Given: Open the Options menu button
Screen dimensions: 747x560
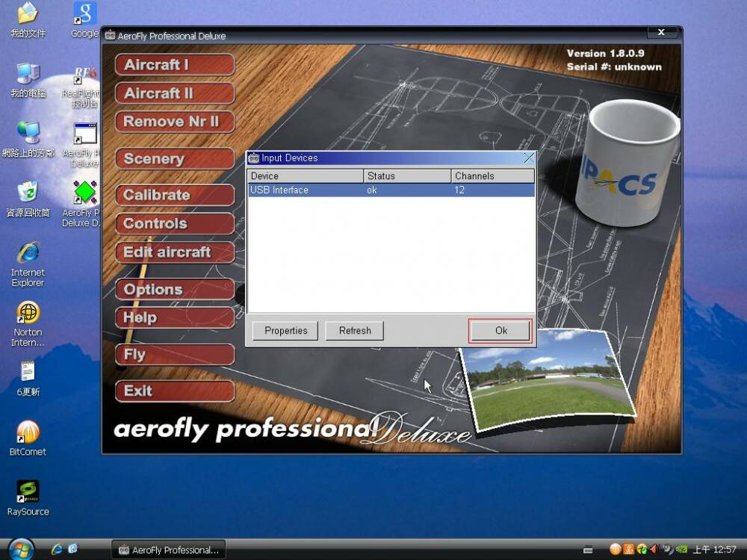Looking at the screenshot, I should 175,290.
